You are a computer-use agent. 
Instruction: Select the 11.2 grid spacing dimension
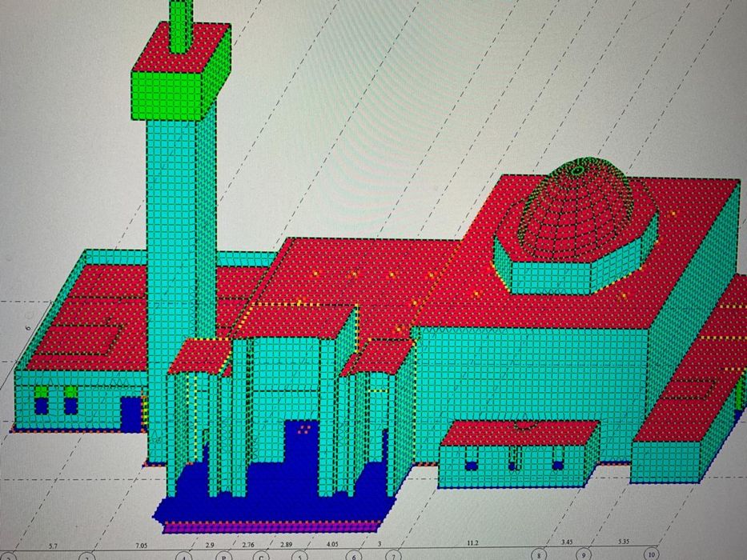(472, 543)
